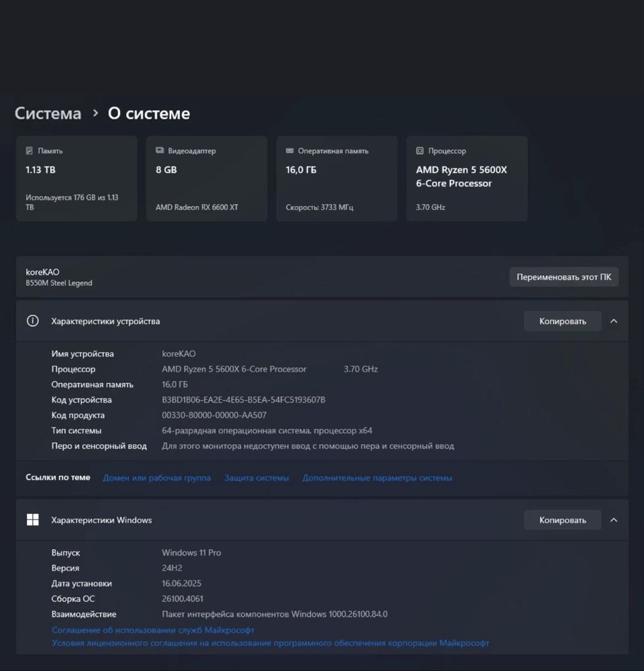
Task: Open Условия лицензионного соглашения link
Action: pos(270,643)
